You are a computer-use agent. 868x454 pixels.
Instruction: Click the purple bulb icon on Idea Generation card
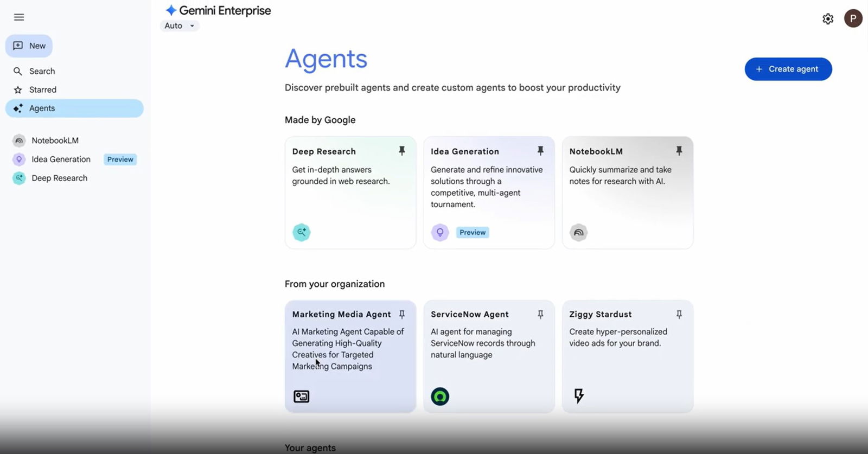[x=440, y=232]
